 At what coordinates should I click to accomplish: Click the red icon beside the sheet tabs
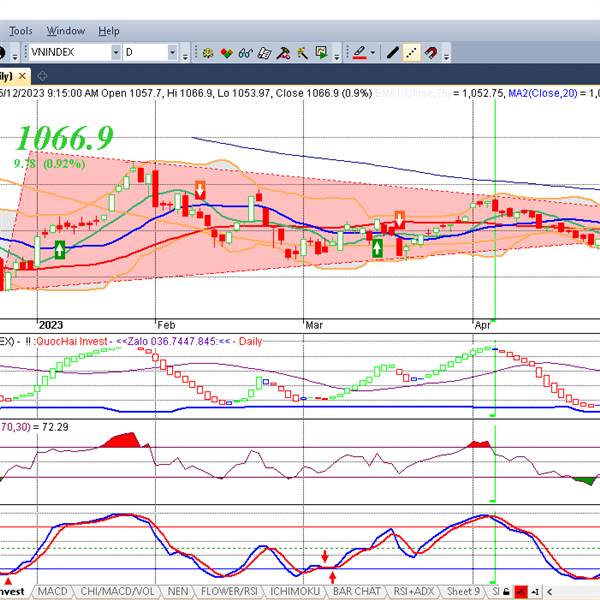tap(520, 592)
